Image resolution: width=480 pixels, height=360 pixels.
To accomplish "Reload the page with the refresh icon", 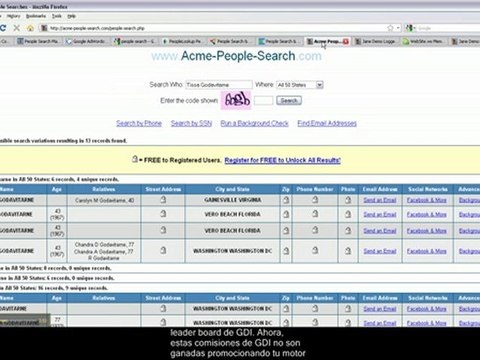I will [x=3, y=28].
